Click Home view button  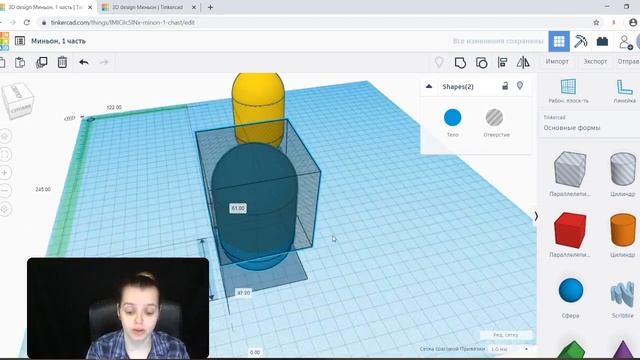[x=5, y=136]
